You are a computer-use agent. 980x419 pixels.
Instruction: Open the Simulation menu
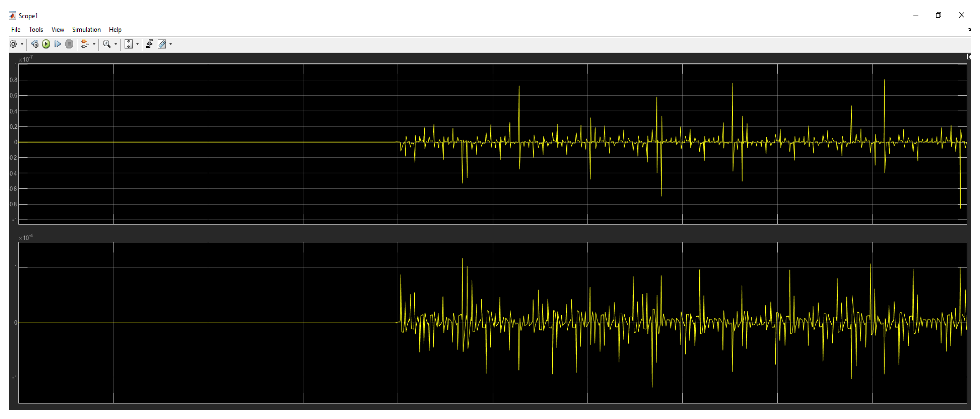point(86,30)
